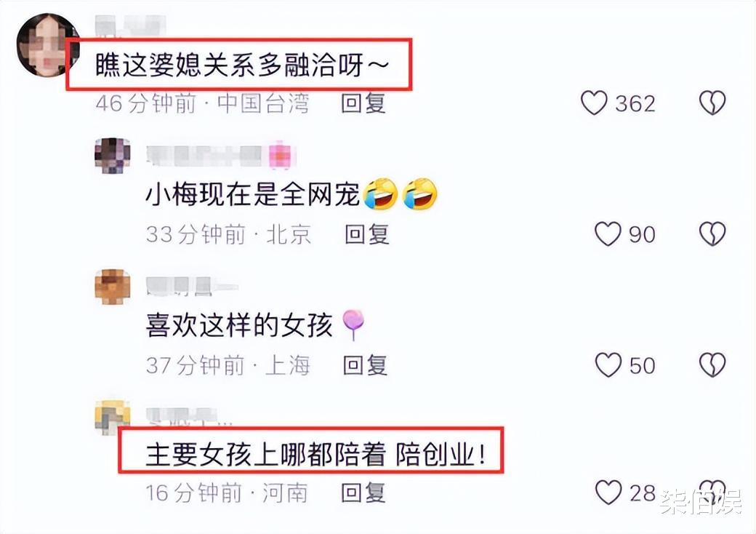The width and height of the screenshot is (756, 534).
Task: Tap broken heart on the 北京 comment
Action: [712, 234]
